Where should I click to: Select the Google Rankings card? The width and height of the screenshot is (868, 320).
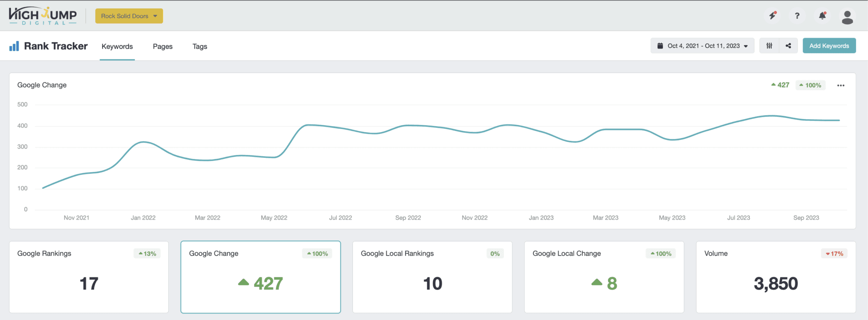point(89,277)
